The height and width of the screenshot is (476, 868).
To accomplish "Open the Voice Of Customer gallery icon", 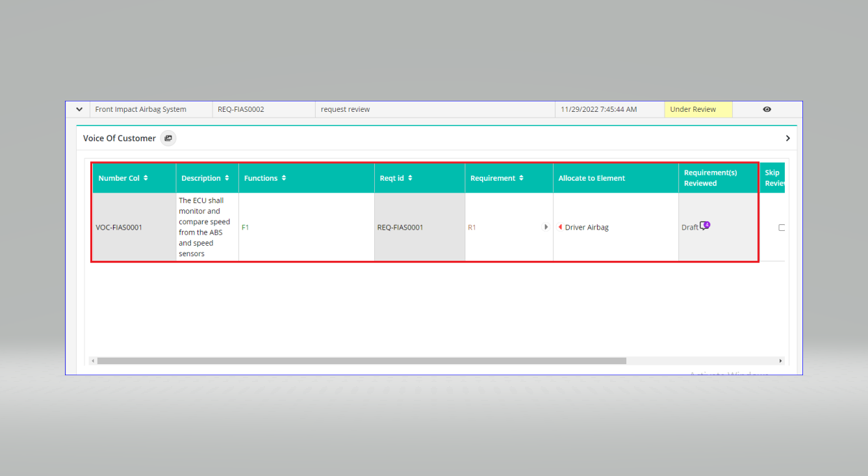I will tap(168, 138).
